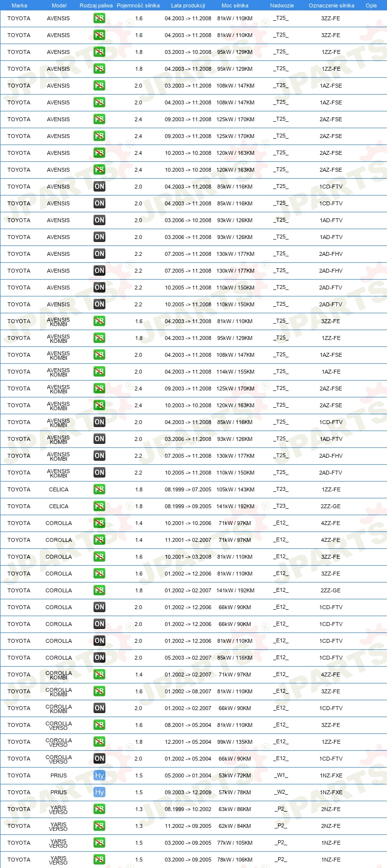Select date 01.2002 -> 08.2007 in Corolla Kombi row
Viewport: 387px width, 868px height.
point(188,691)
